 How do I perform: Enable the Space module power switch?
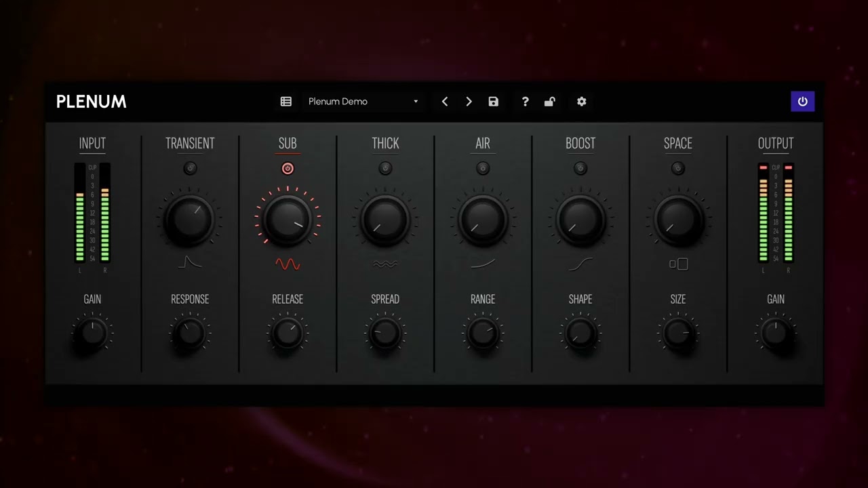click(x=678, y=168)
